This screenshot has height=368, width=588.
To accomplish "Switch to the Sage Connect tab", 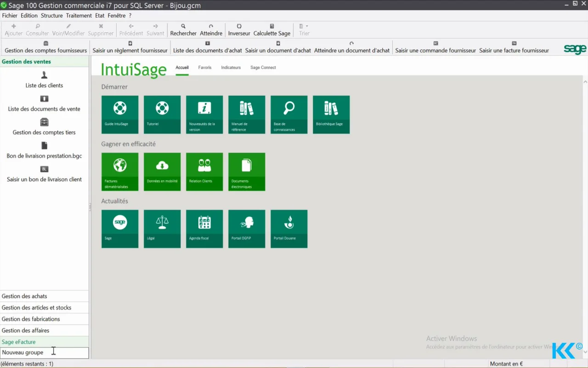I will (263, 68).
